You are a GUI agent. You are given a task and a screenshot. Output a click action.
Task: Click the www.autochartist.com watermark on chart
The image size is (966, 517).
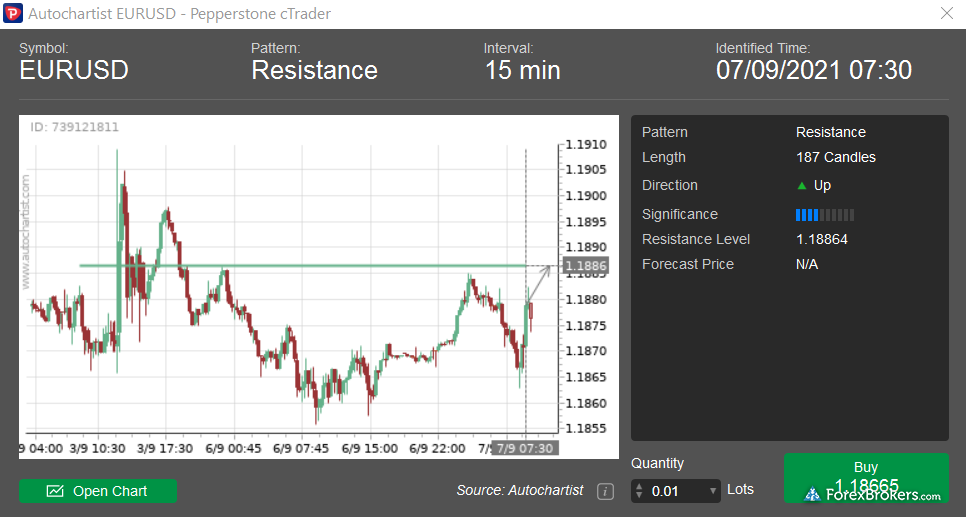[26, 232]
